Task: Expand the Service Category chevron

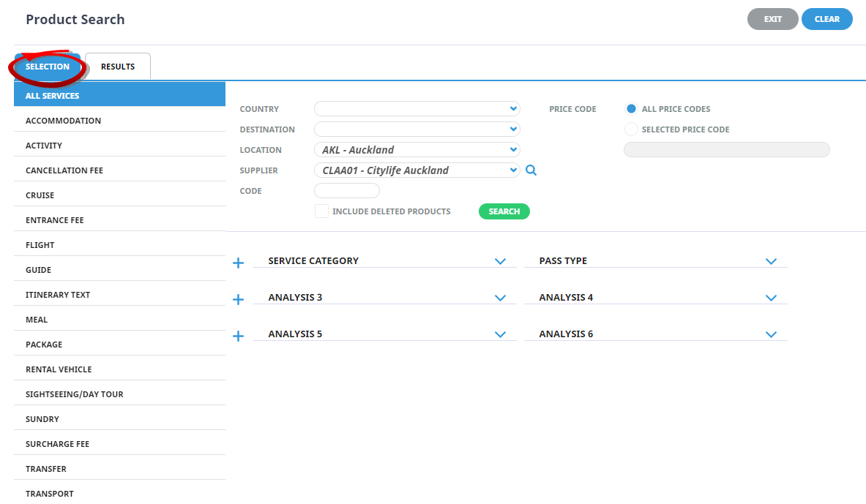Action: pos(500,261)
